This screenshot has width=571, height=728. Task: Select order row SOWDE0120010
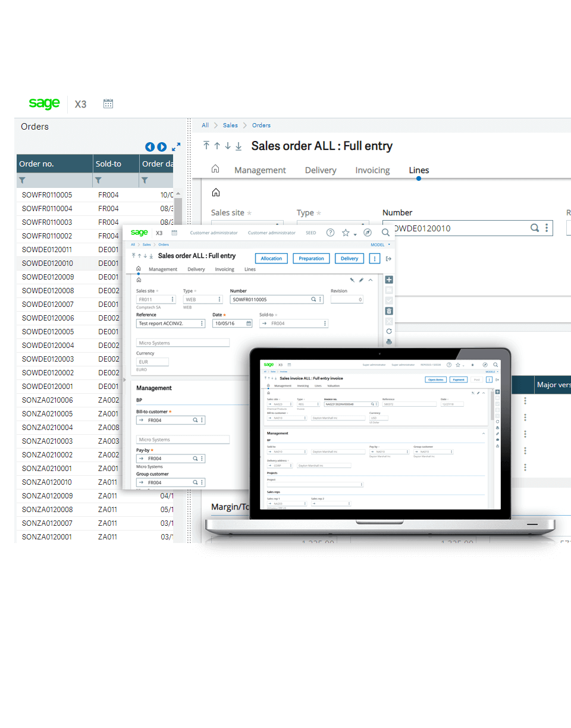click(95, 263)
